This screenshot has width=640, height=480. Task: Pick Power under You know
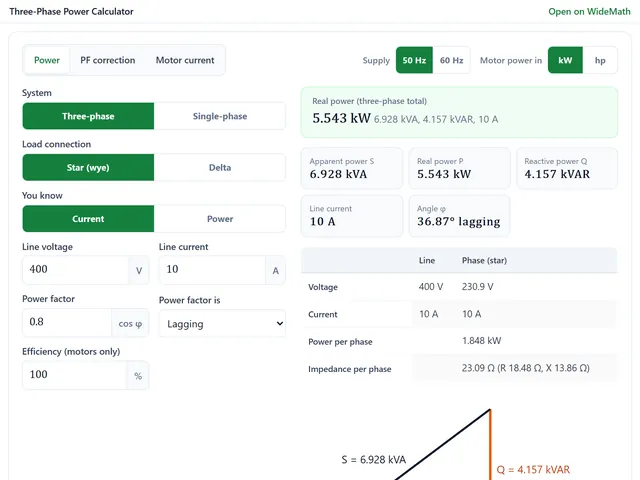tap(220, 219)
